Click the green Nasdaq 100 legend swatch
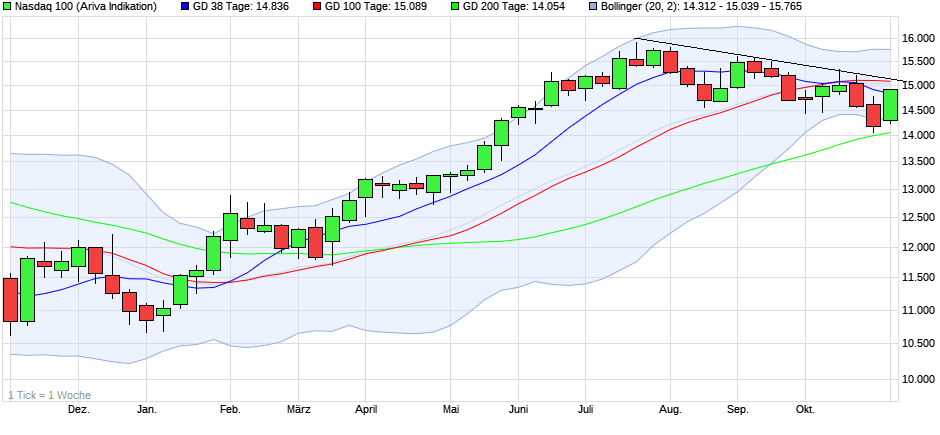This screenshot has width=940, height=435. pos(7,7)
